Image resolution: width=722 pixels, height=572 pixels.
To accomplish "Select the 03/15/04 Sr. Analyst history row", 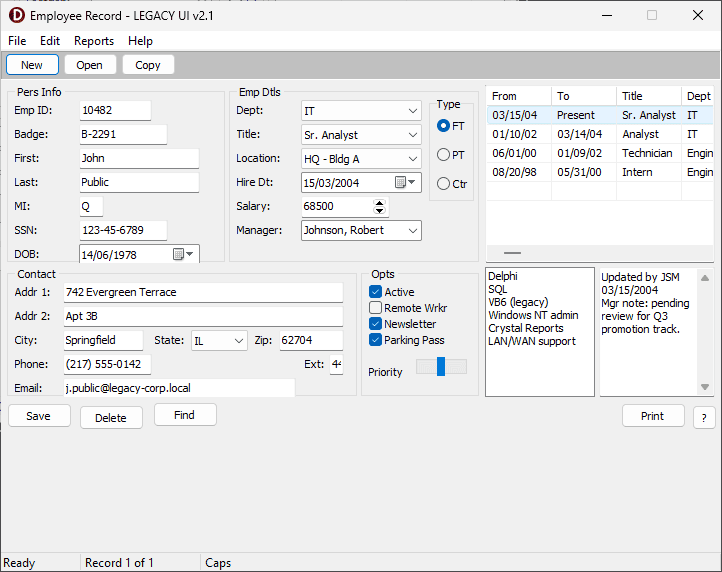I will [600, 115].
